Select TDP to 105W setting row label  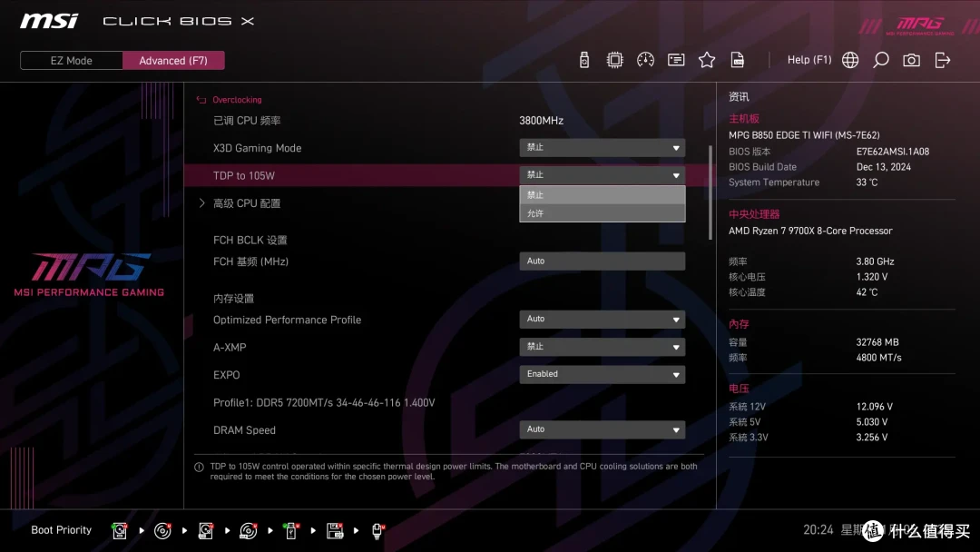coord(244,175)
